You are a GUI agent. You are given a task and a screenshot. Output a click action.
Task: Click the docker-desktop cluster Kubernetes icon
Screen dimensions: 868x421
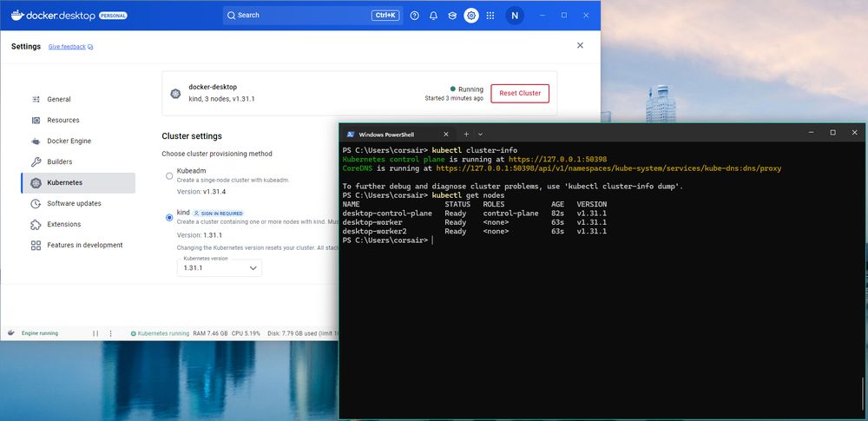click(x=176, y=94)
